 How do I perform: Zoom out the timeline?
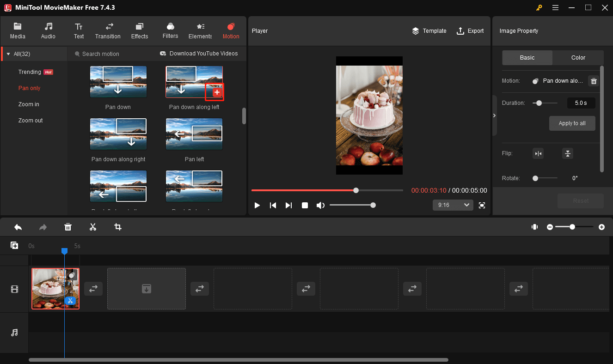pos(550,227)
